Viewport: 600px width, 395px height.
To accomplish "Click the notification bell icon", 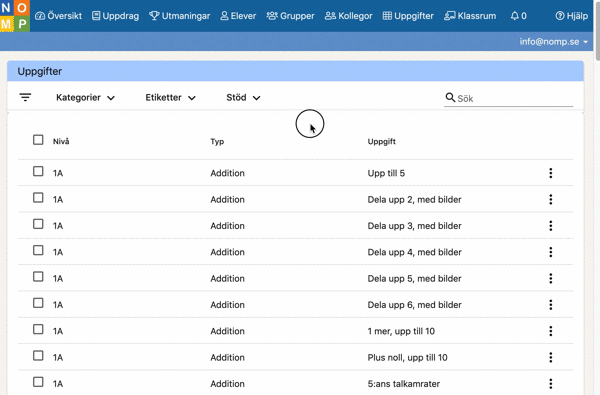I will (515, 16).
